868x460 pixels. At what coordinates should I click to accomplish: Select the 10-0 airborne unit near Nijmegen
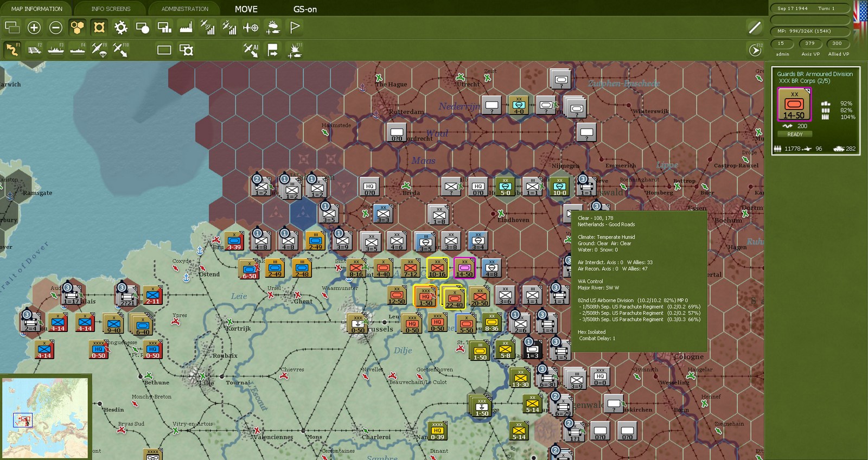(x=559, y=186)
